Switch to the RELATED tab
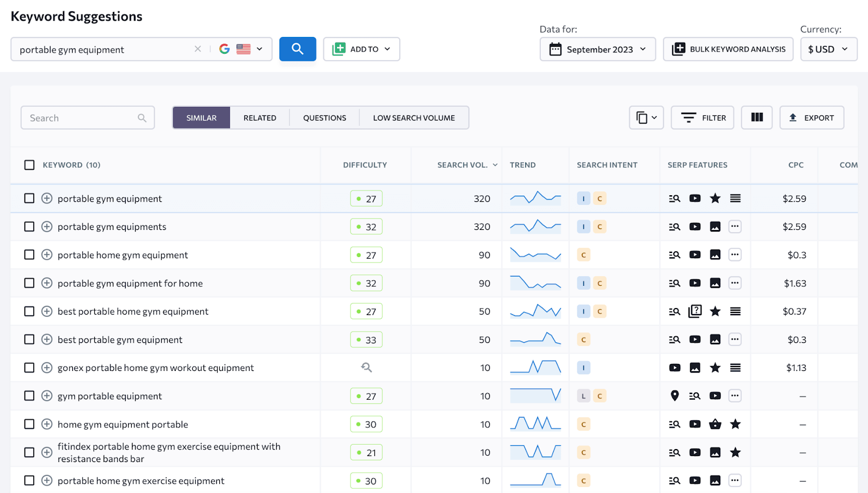 pyautogui.click(x=260, y=117)
